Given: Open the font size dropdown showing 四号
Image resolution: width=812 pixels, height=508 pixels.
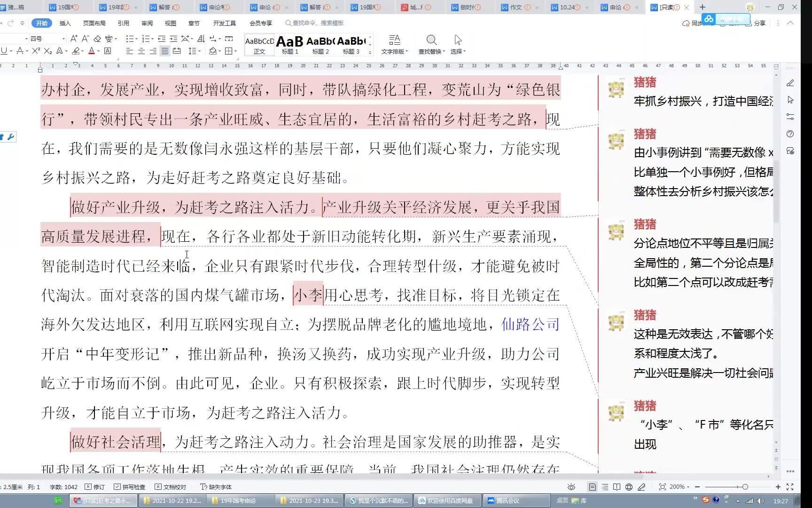Looking at the screenshot, I should click(x=63, y=39).
